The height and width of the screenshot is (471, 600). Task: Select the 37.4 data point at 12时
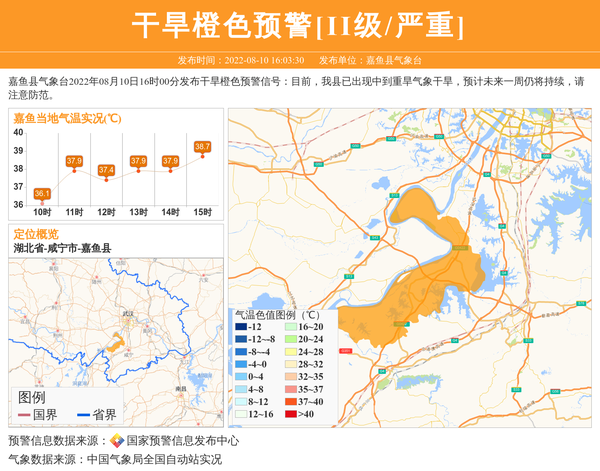[x=106, y=171]
